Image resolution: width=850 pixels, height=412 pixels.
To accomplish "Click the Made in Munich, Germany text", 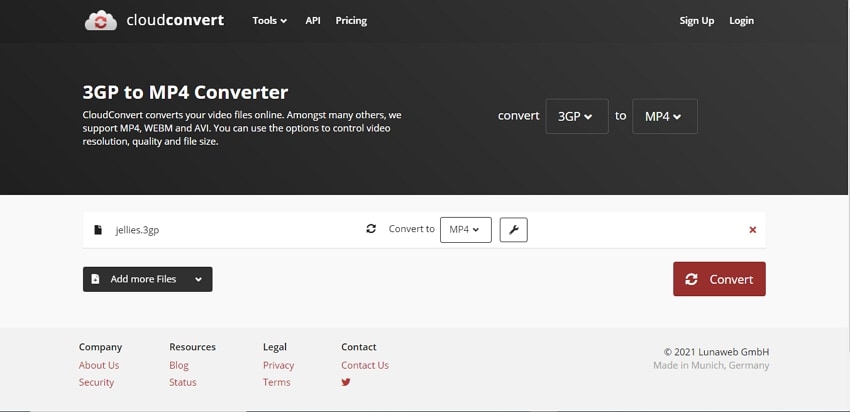I will coord(711,365).
